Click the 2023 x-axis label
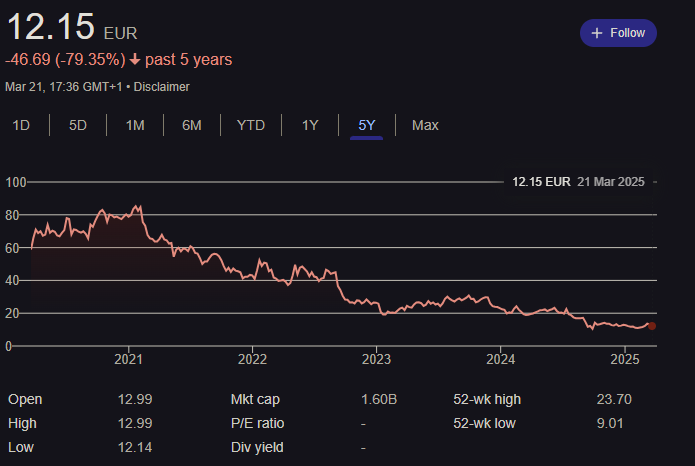 coord(376,359)
